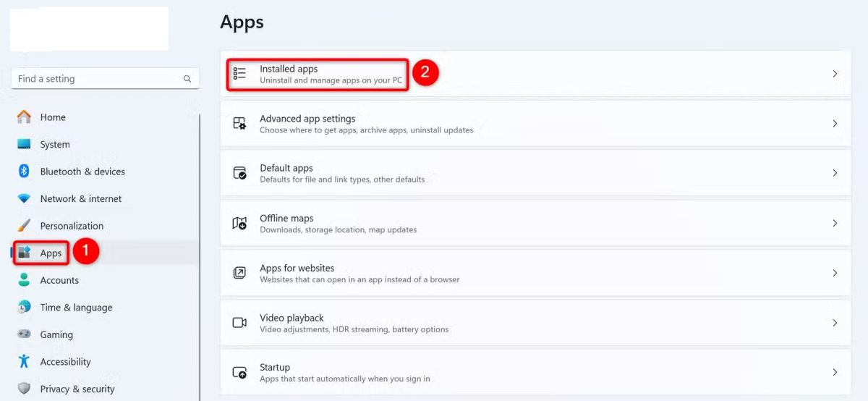Viewport: 868px width, 401px height.
Task: Open Default apps settings row
Action: point(506,173)
